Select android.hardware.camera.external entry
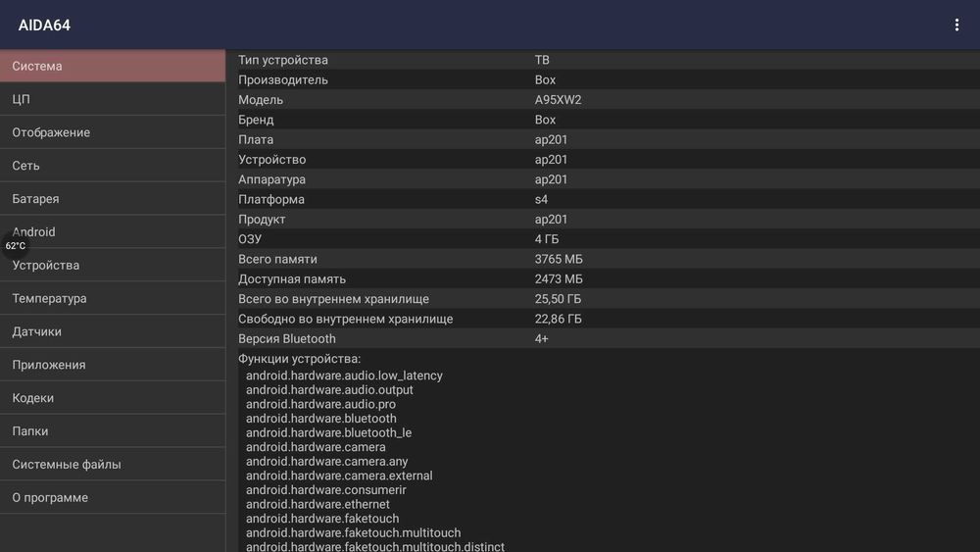The width and height of the screenshot is (980, 552). 339,476
